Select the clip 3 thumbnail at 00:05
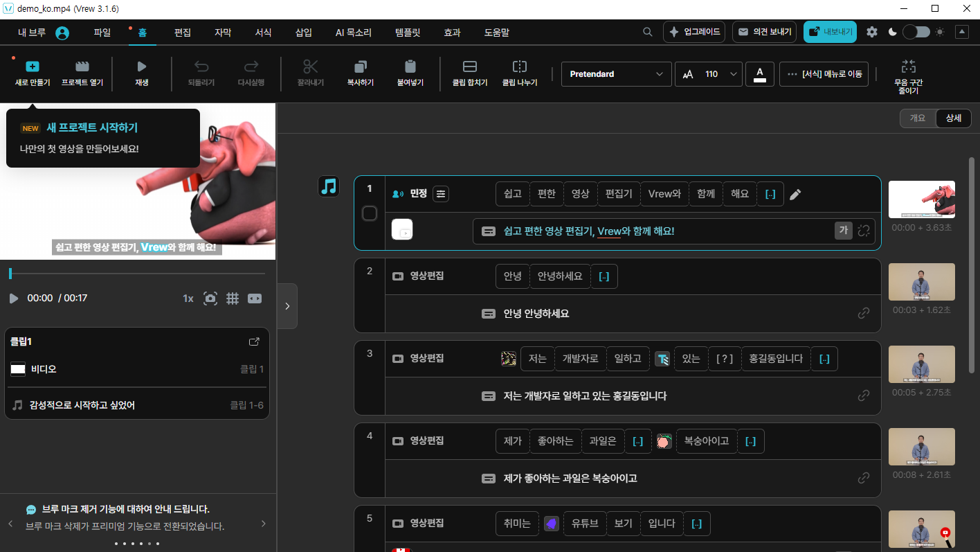This screenshot has height=552, width=980. coord(921,364)
